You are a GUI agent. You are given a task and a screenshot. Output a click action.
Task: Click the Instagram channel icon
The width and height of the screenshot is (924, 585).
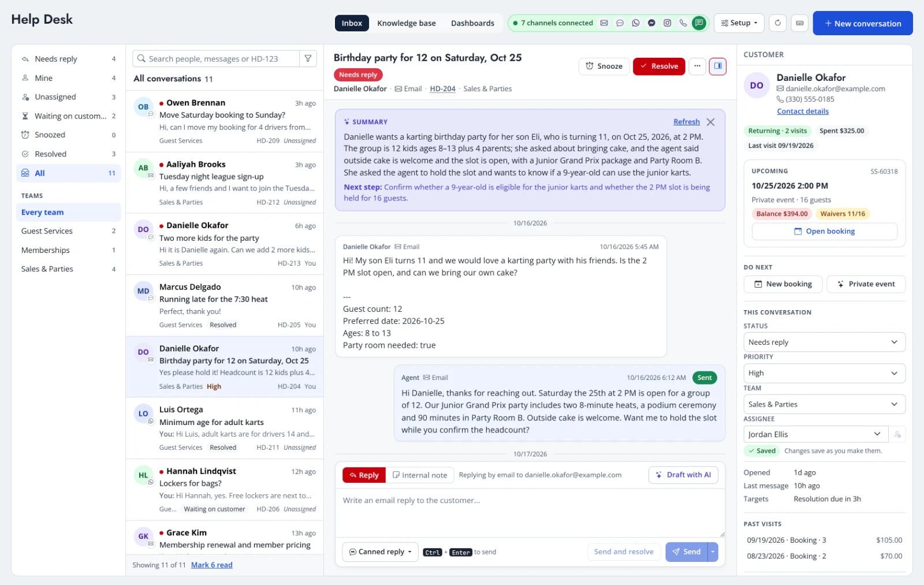[x=667, y=23]
